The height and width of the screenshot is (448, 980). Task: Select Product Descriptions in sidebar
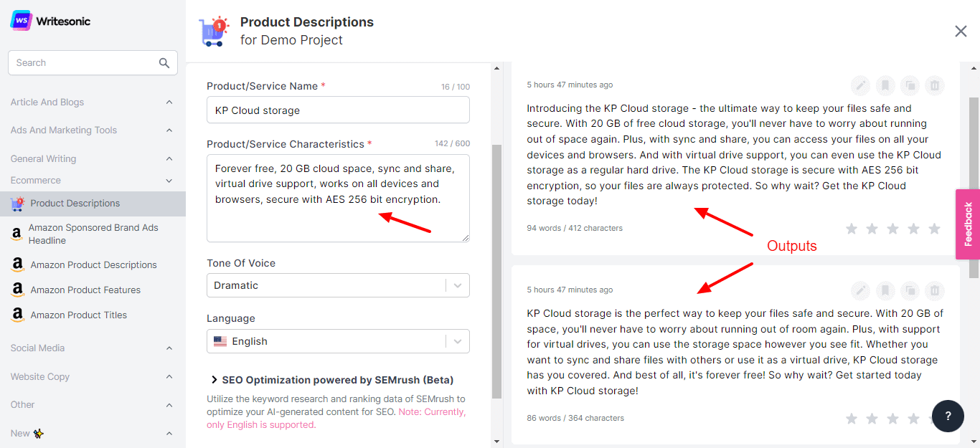(x=93, y=204)
